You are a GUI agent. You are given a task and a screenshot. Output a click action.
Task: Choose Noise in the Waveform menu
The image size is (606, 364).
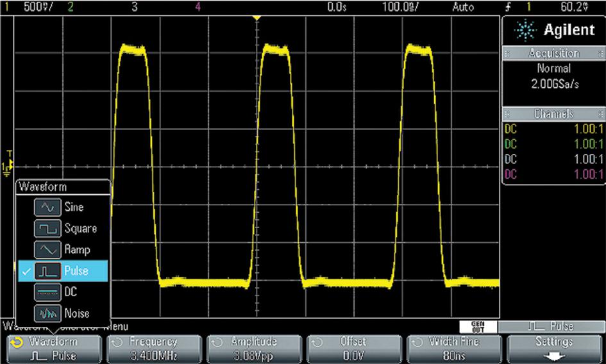click(63, 313)
